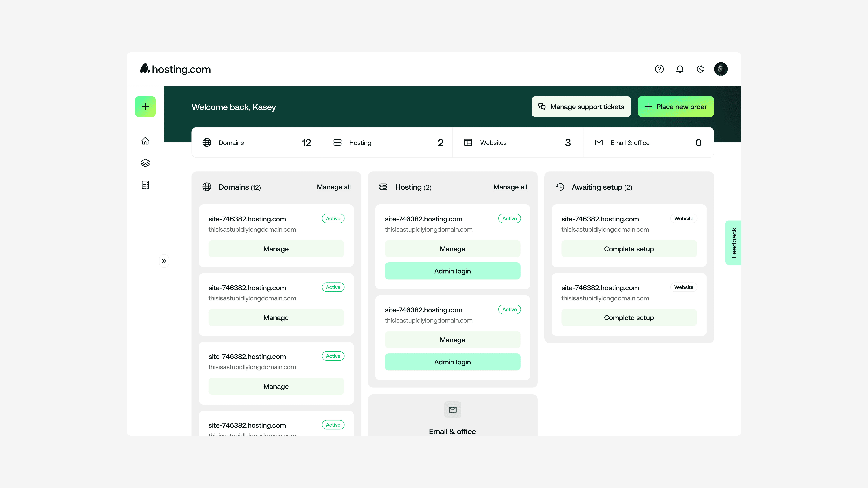Click the Active badge on the first Domains card
Image resolution: width=868 pixels, height=488 pixels.
pos(333,219)
